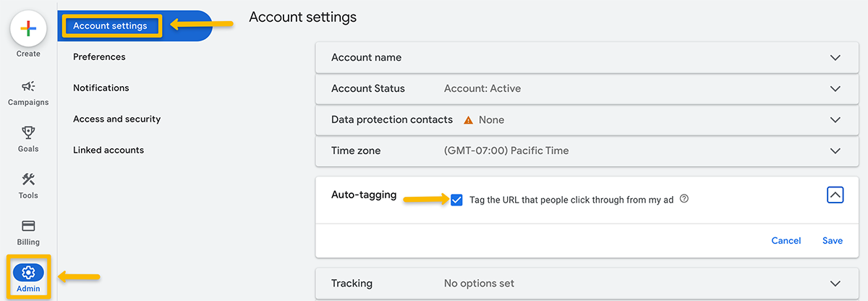Click the colorful plus Create button

pyautogui.click(x=28, y=29)
